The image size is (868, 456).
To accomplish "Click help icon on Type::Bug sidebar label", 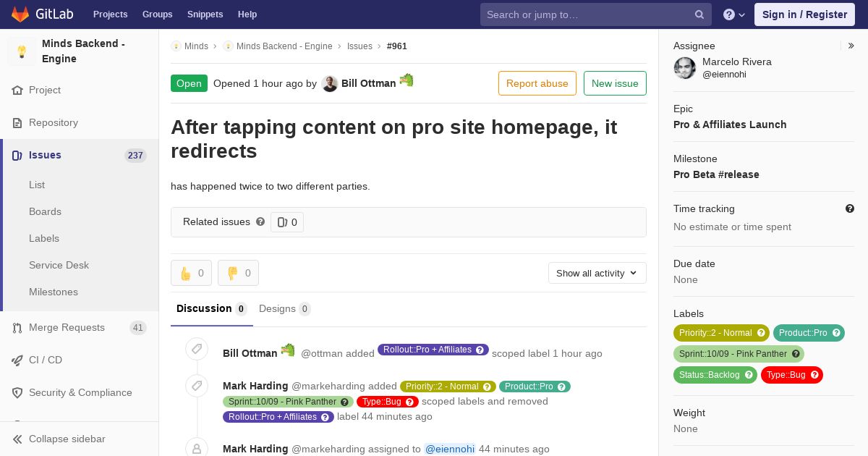I will [x=814, y=375].
